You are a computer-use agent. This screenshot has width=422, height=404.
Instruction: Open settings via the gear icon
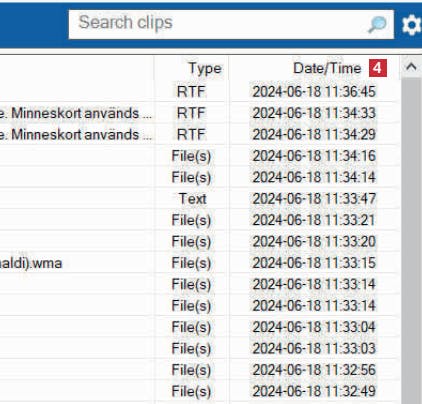pyautogui.click(x=412, y=25)
